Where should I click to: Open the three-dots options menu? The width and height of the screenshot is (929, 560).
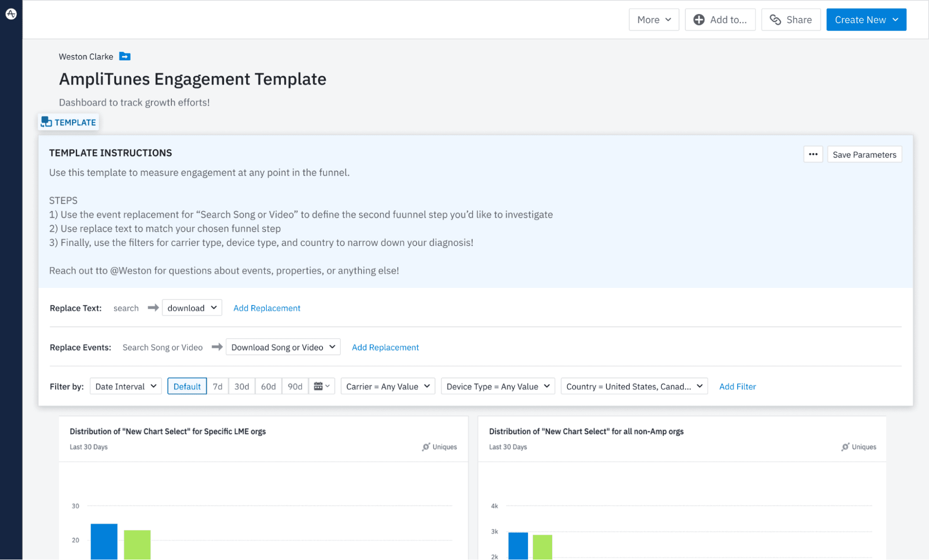(813, 154)
